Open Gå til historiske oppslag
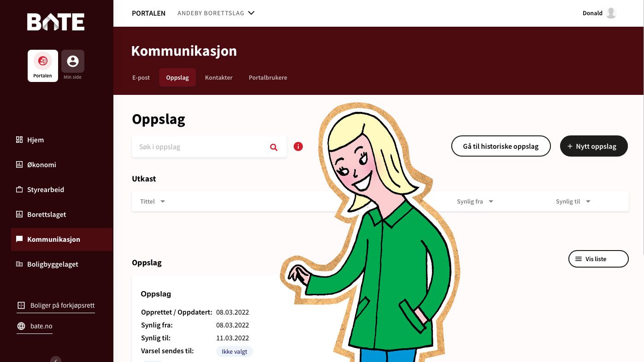This screenshot has width=644, height=362. 501,146
